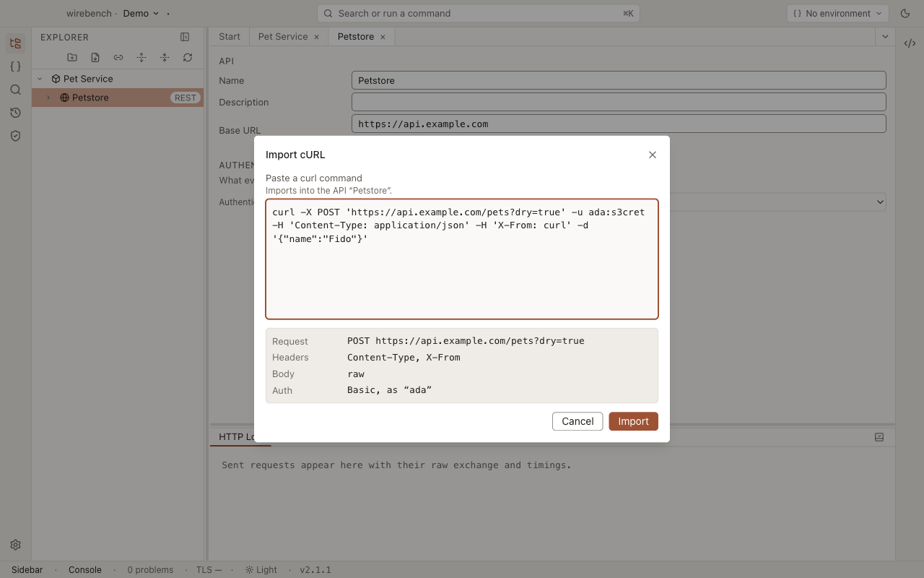Toggle the Light theme status bar entry
The width and height of the screenshot is (924, 578).
(x=261, y=570)
